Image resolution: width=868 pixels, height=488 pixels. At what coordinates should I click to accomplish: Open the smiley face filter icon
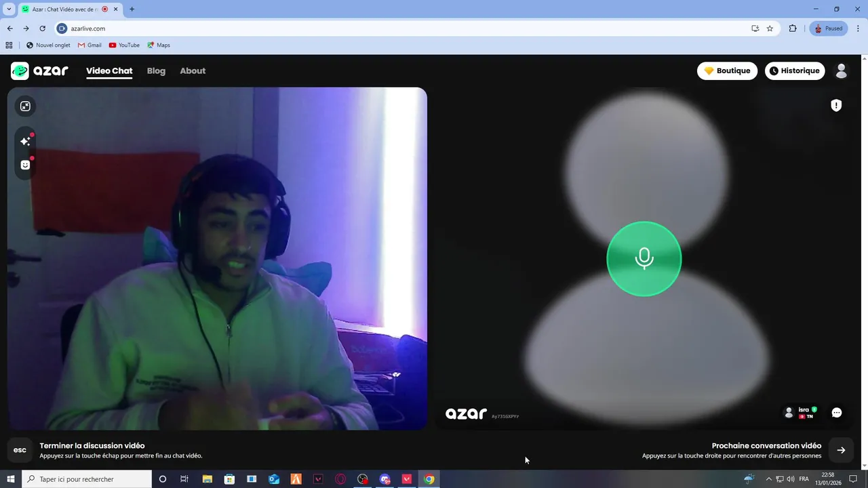click(x=25, y=165)
